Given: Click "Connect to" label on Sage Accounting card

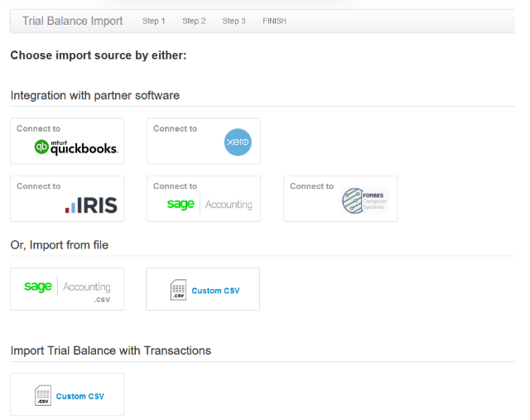Looking at the screenshot, I should tap(175, 186).
